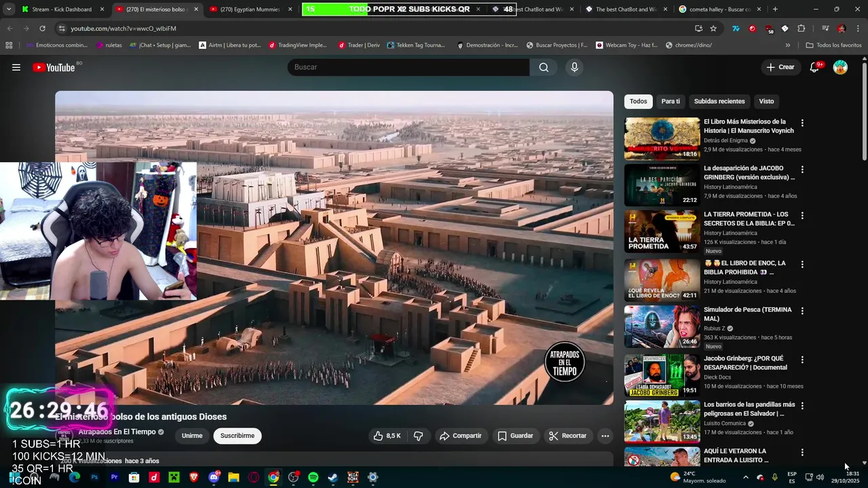Click the Recortar button

pyautogui.click(x=568, y=436)
